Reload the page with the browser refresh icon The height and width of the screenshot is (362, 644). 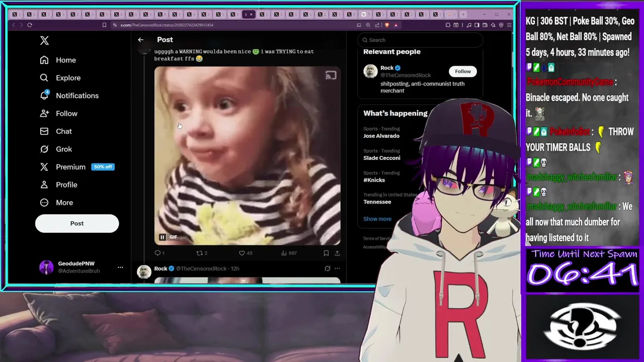30,25
